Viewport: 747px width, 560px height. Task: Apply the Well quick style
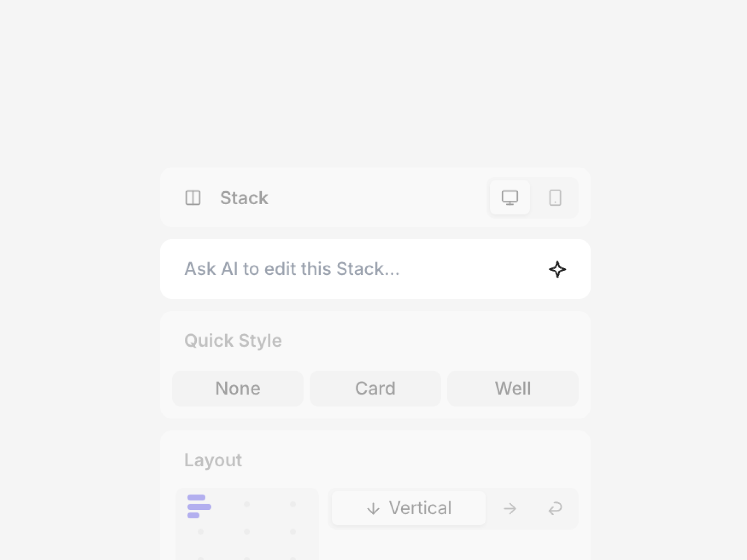click(x=513, y=388)
